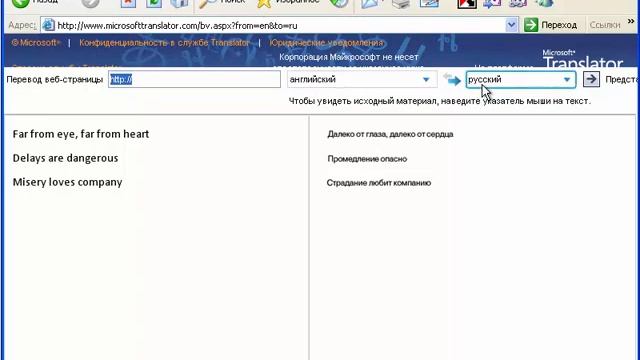640x360 pixels.
Task: Click translation 'Страдание любит компанию'
Action: (x=379, y=182)
